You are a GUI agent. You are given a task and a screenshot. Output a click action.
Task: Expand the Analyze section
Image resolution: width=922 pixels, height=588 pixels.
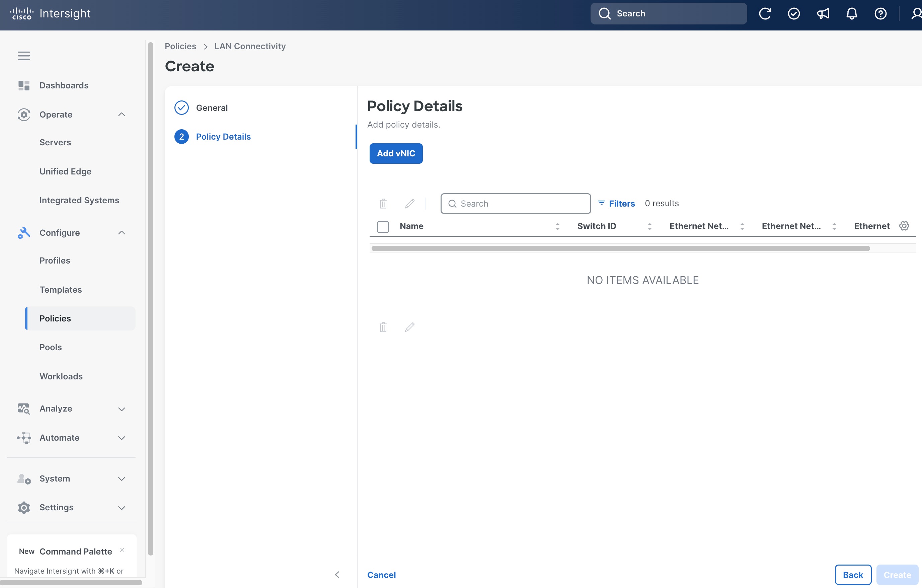click(122, 409)
